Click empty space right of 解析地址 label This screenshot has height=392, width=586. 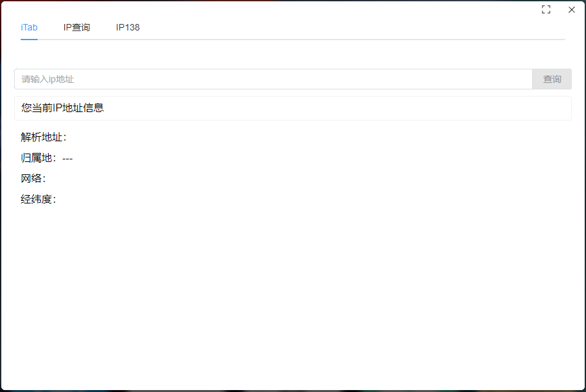coord(259,137)
